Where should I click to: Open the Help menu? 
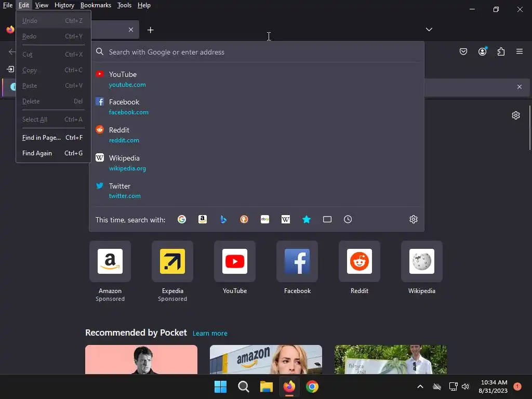[x=144, y=5]
